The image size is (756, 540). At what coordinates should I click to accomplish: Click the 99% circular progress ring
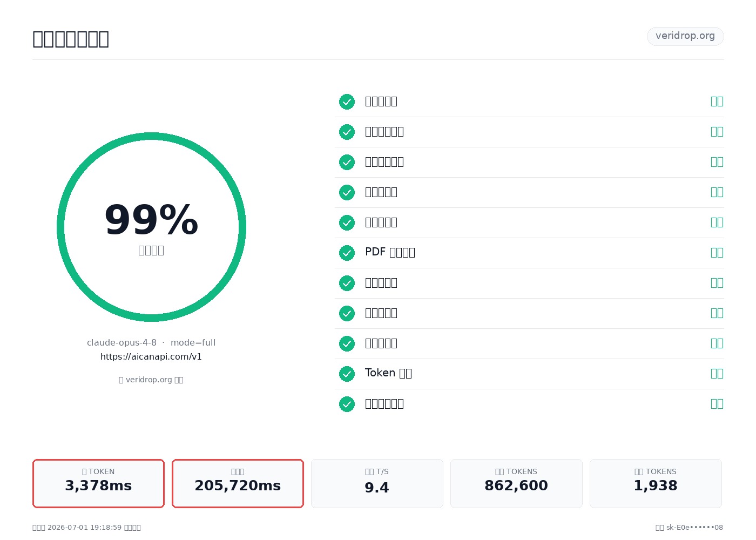coord(151,227)
